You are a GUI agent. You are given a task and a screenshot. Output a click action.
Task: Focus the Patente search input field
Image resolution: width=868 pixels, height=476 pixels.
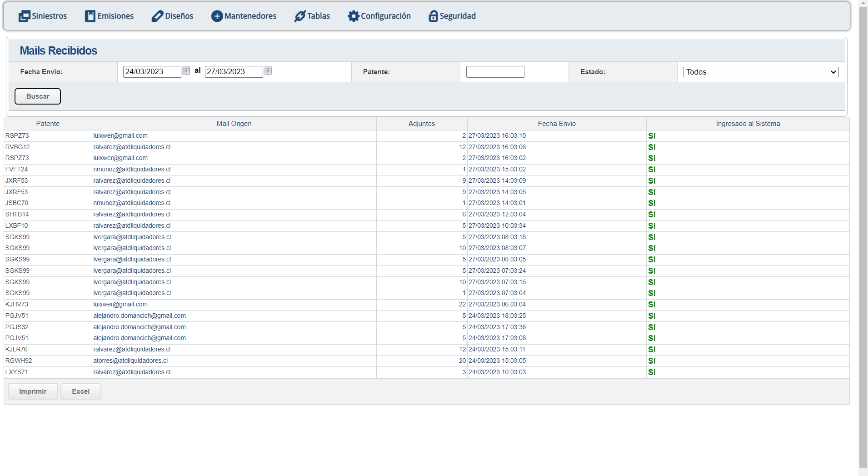click(495, 72)
